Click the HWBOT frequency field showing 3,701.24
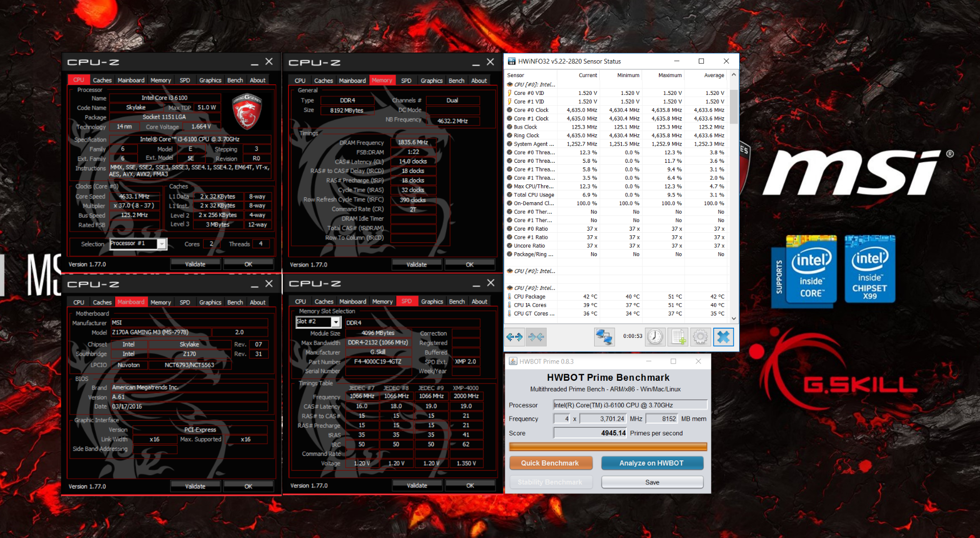The width and height of the screenshot is (980, 538). (603, 419)
